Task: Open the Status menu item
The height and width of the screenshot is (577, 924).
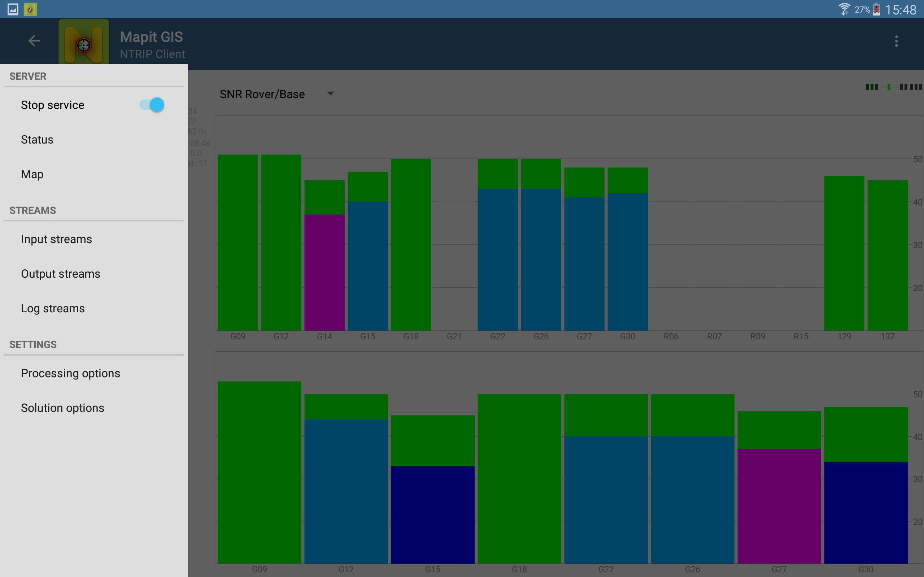Action: pyautogui.click(x=94, y=140)
